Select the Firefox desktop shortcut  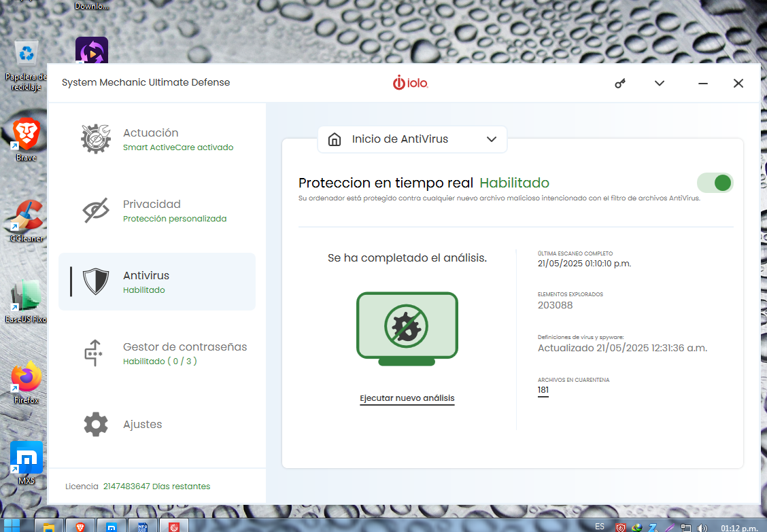click(26, 383)
